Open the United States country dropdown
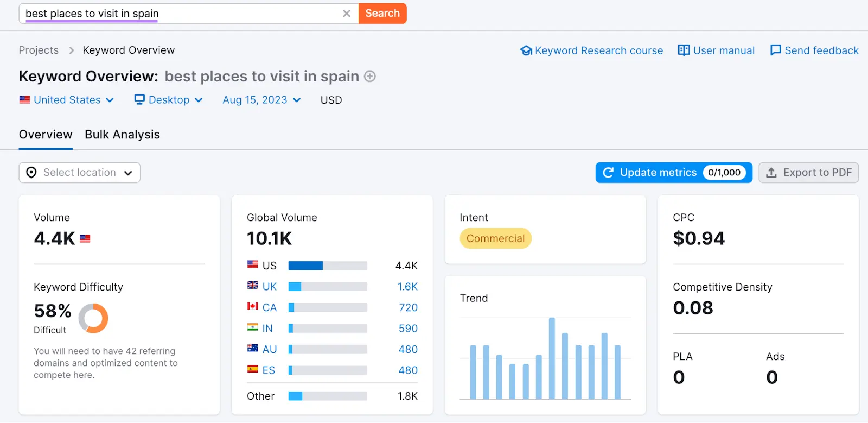This screenshot has width=868, height=423. click(67, 100)
